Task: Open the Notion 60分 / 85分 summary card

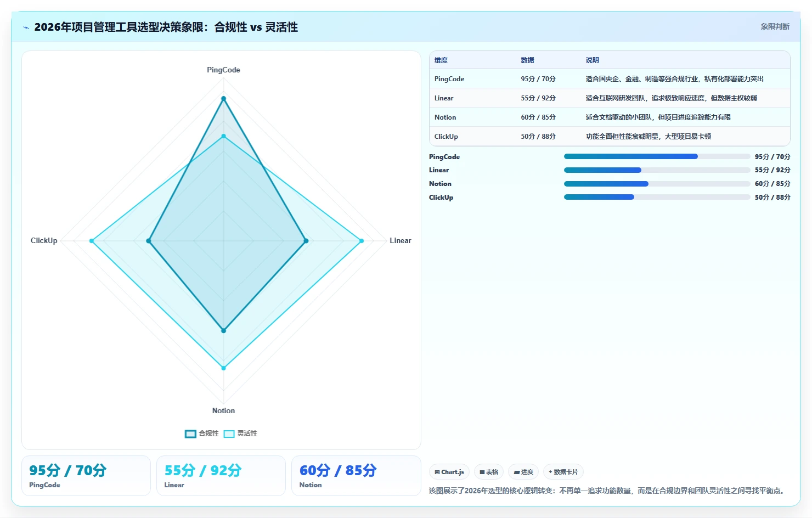Action: coord(356,476)
